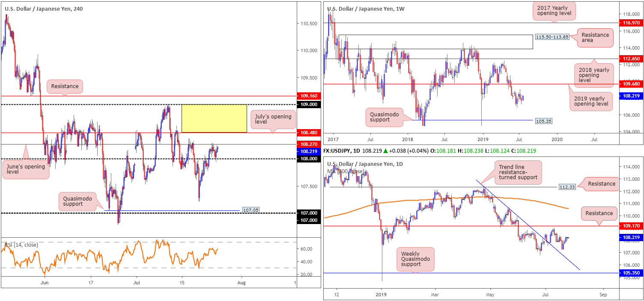Click the '2020' label on the weekly time axis

(x=557, y=139)
